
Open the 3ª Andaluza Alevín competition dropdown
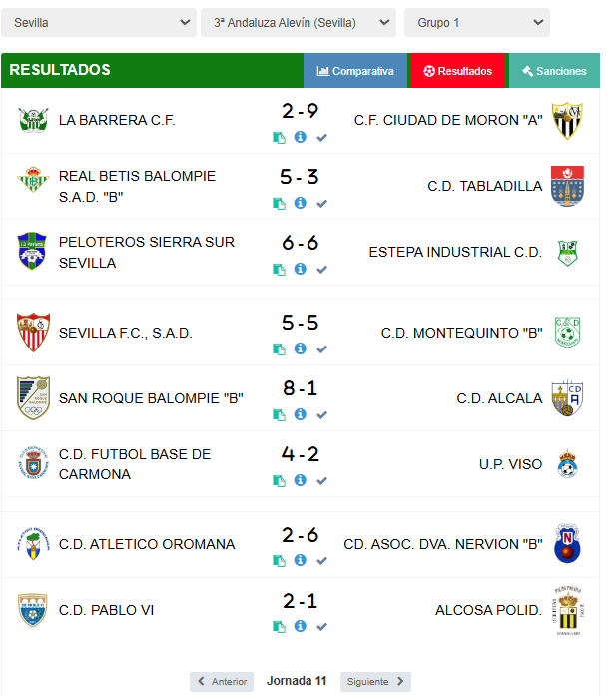pos(299,23)
